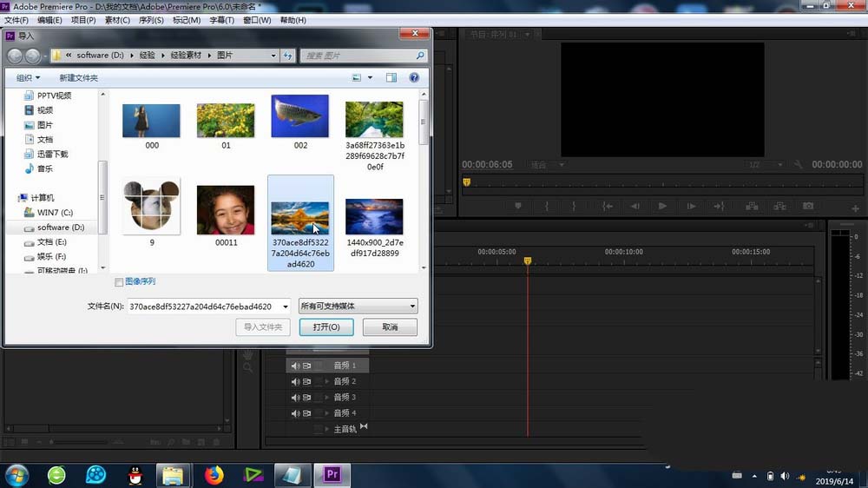Viewport: 868px width, 488px height.
Task: Click the volume speaker icon in the system tray
Action: pos(785,477)
